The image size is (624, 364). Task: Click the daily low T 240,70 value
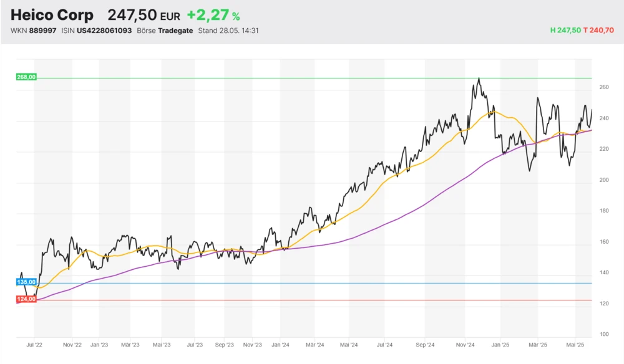tap(599, 31)
